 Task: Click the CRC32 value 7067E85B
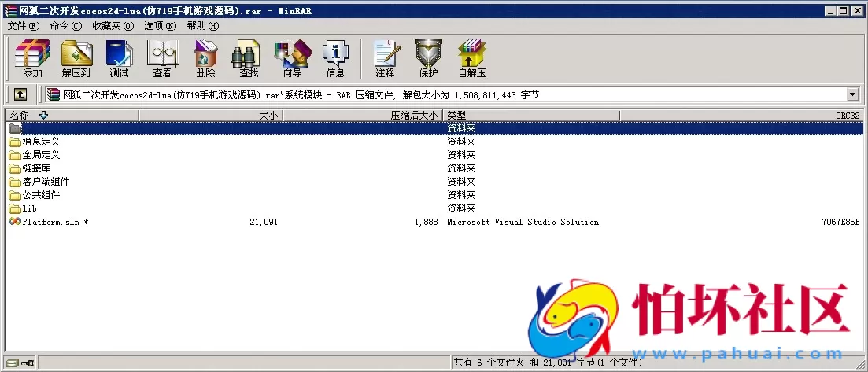point(841,222)
